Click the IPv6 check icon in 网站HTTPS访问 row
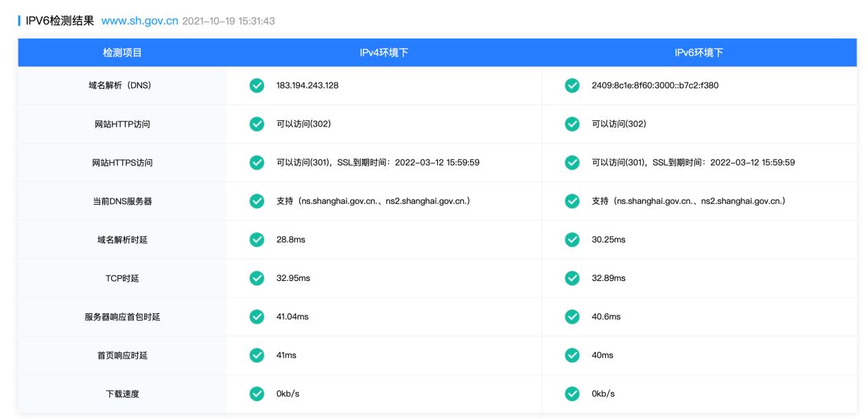Image resolution: width=868 pixels, height=419 pixels. (572, 163)
